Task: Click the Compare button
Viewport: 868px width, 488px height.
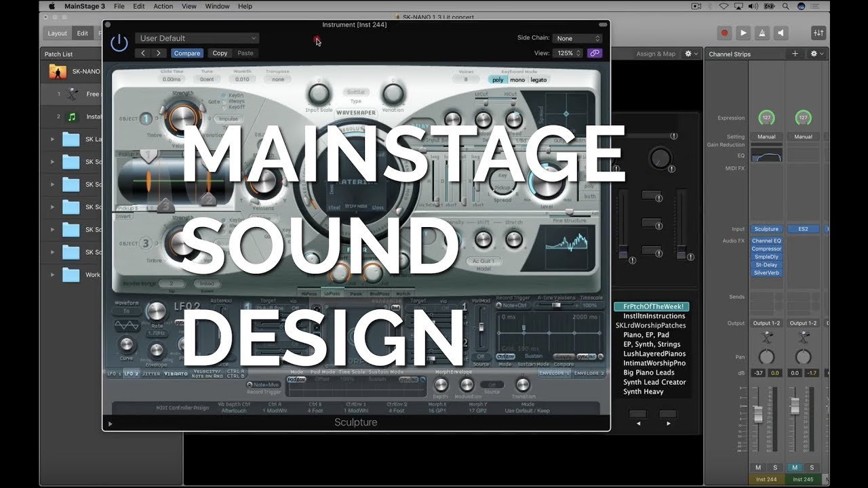Action: pos(186,53)
